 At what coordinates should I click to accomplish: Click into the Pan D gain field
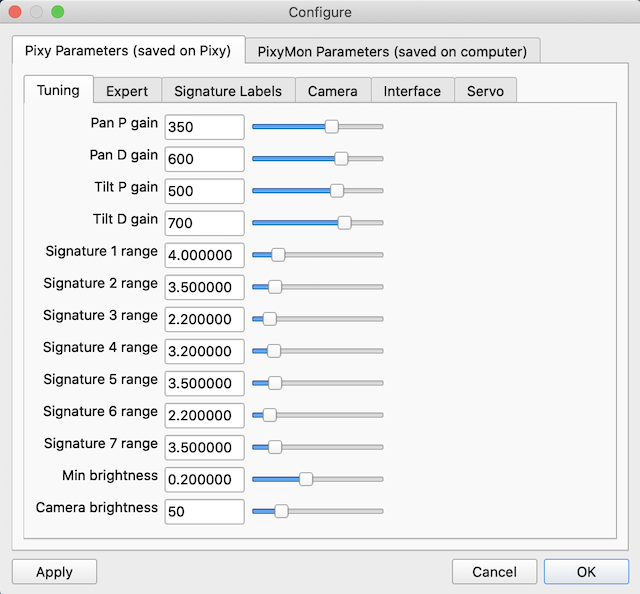pyautogui.click(x=204, y=159)
